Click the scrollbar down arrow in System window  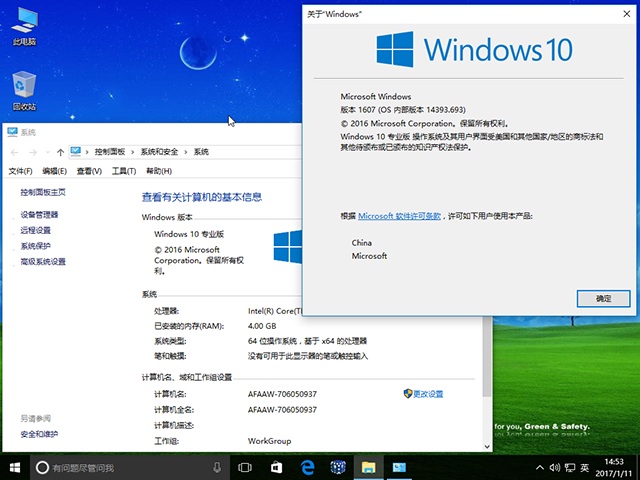tap(487, 445)
